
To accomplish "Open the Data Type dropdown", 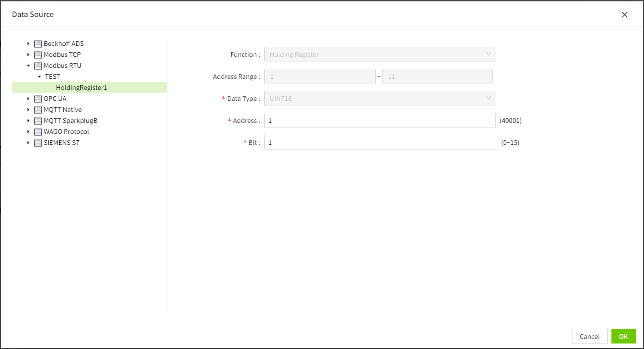I will (380, 99).
